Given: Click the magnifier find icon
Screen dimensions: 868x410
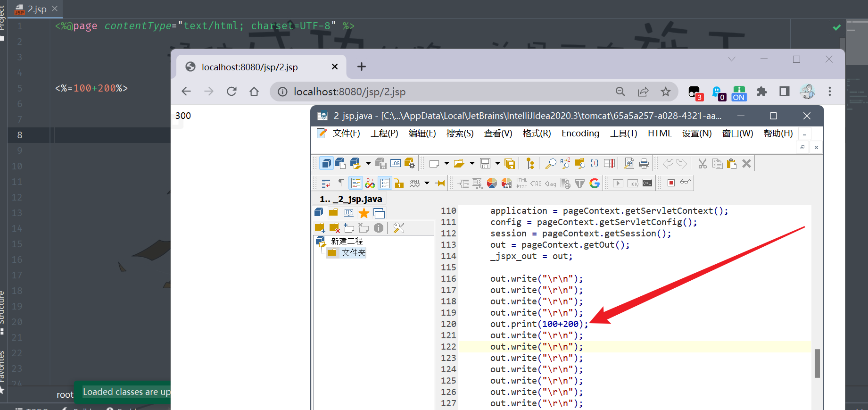Looking at the screenshot, I should (550, 164).
